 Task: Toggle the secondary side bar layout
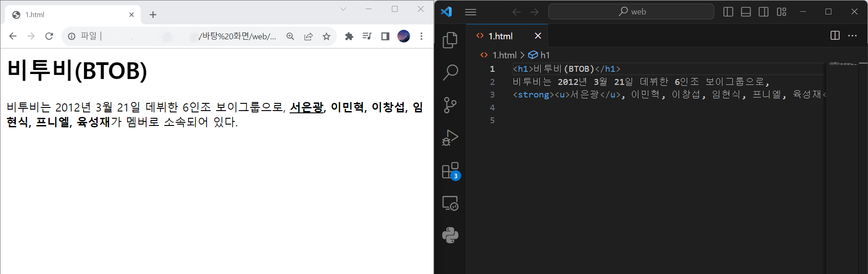point(764,12)
